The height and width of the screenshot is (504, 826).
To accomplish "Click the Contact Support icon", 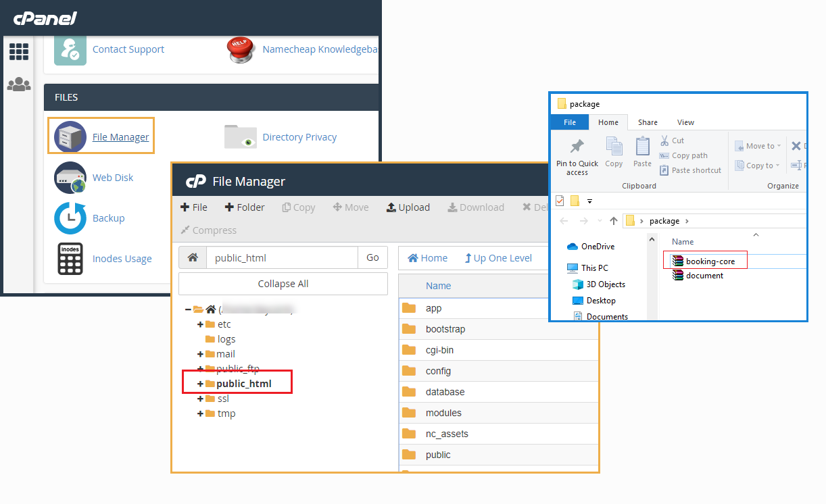I will click(x=70, y=49).
